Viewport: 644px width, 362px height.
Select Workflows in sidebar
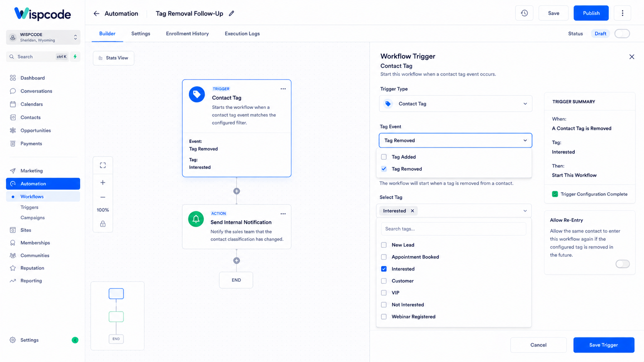tap(43, 197)
